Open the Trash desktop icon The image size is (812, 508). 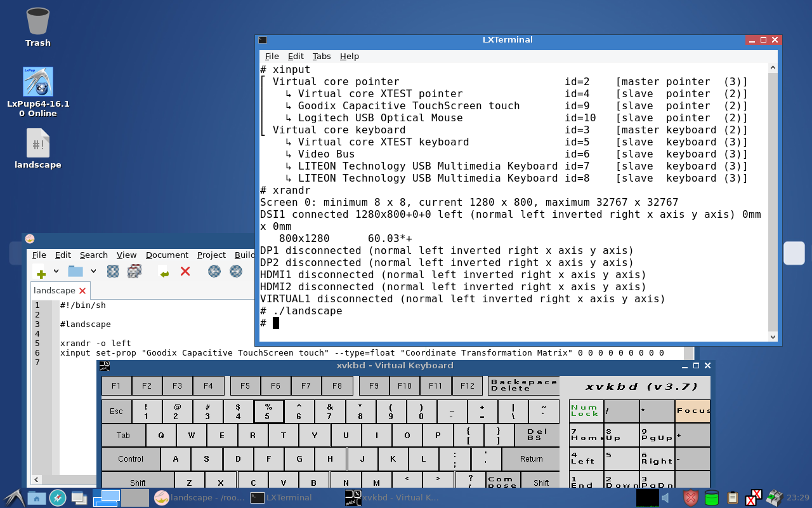pyautogui.click(x=38, y=27)
